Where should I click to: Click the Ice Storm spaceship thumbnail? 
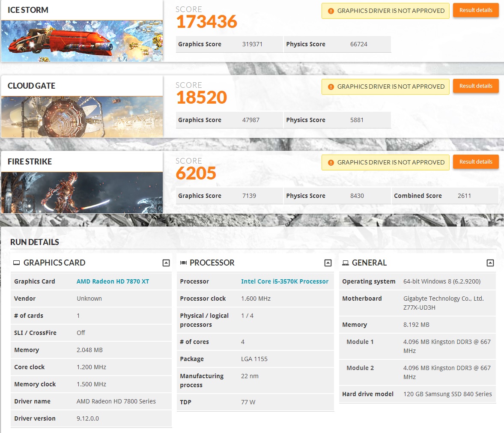point(82,41)
